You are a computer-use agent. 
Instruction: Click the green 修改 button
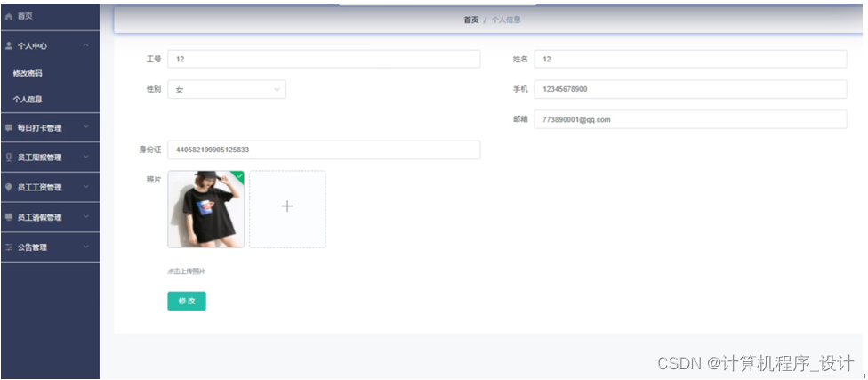tap(187, 301)
